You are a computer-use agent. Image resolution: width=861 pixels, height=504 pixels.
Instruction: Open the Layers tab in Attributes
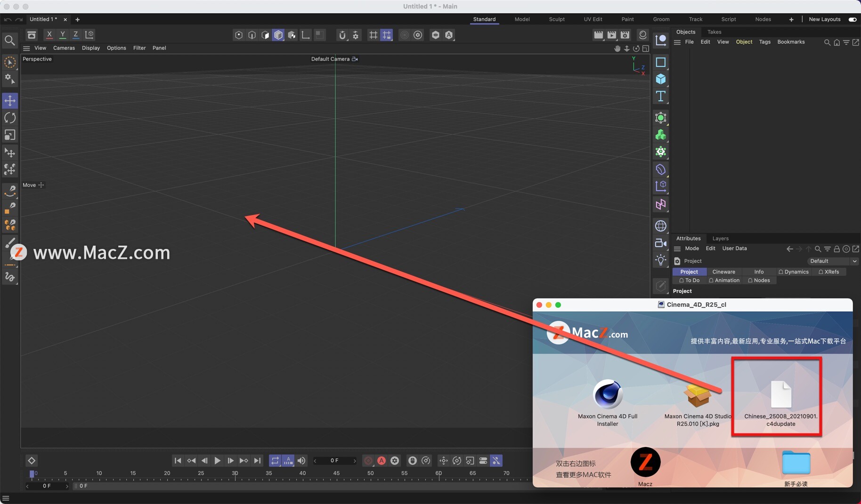click(x=720, y=239)
